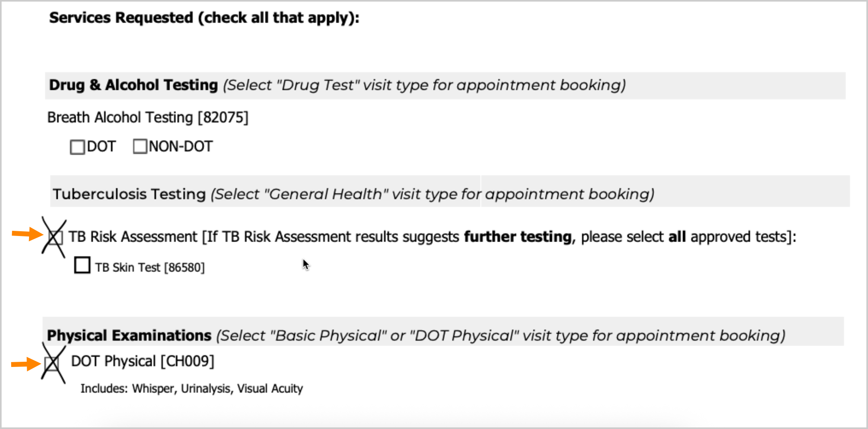Click the Includes: Whisper, Urinalysis text

(x=192, y=388)
